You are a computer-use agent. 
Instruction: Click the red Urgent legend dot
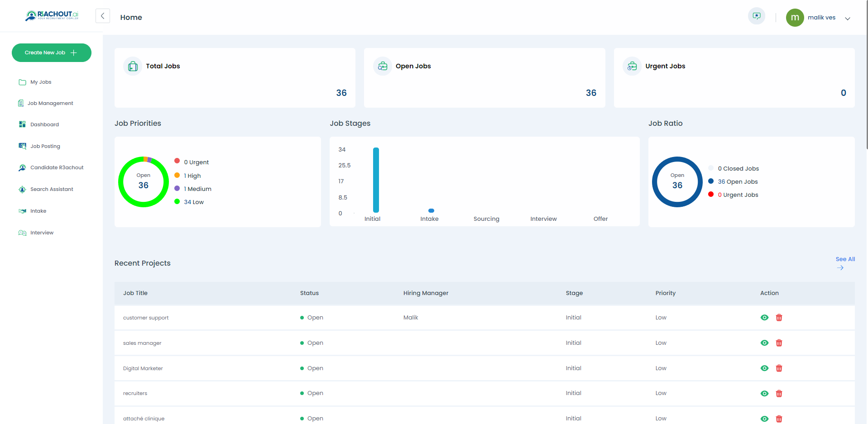point(177,161)
